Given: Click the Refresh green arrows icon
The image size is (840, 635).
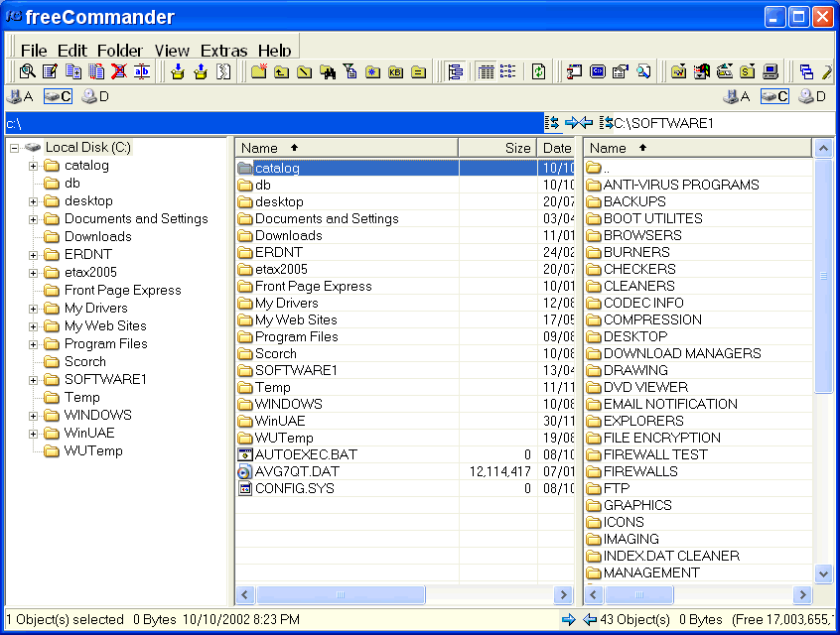Looking at the screenshot, I should click(538, 71).
